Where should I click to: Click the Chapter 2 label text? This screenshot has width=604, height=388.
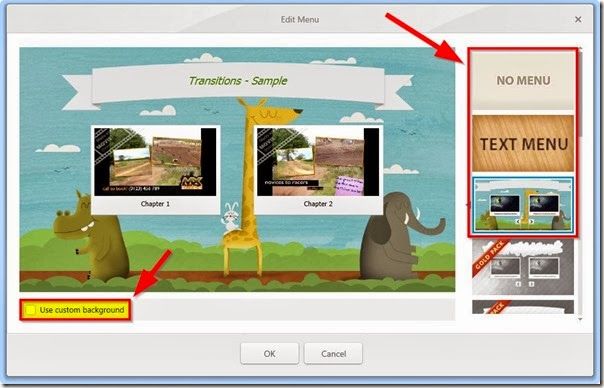(318, 204)
